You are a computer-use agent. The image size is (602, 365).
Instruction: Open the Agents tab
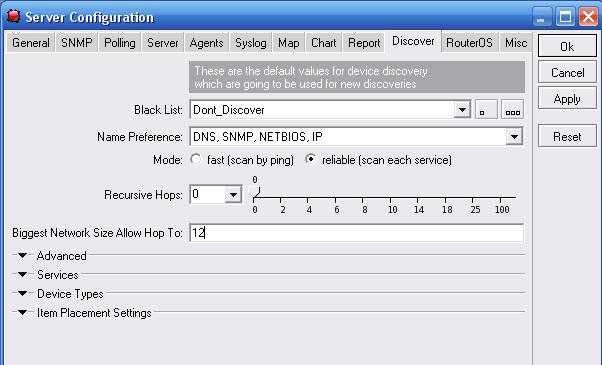207,43
